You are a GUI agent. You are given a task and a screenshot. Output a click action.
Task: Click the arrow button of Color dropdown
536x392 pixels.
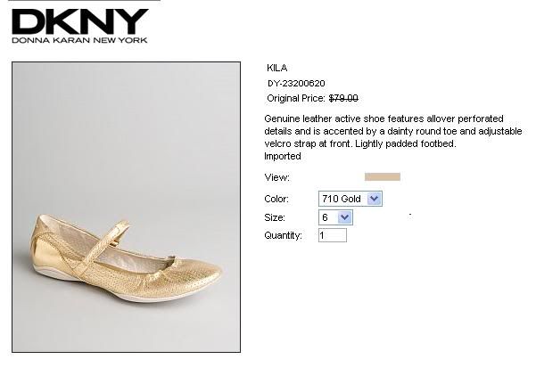point(374,199)
